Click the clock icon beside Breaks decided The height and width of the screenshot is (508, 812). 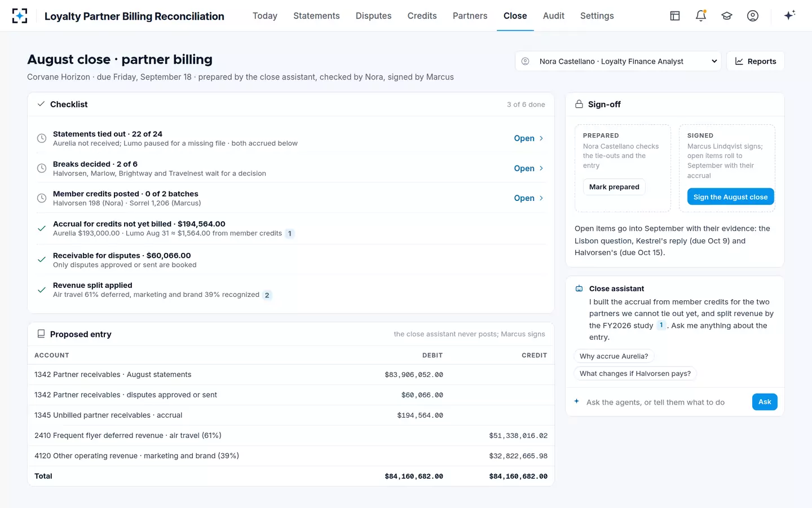click(42, 168)
